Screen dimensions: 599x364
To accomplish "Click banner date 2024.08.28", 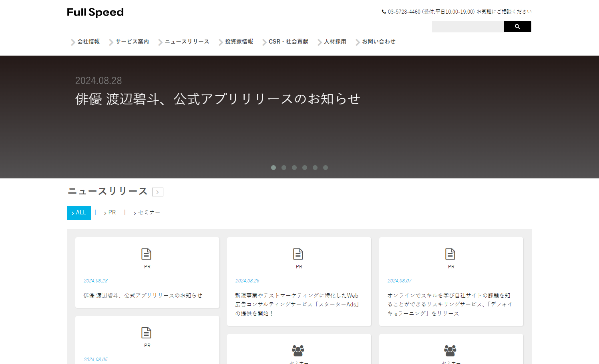I will pyautogui.click(x=98, y=81).
